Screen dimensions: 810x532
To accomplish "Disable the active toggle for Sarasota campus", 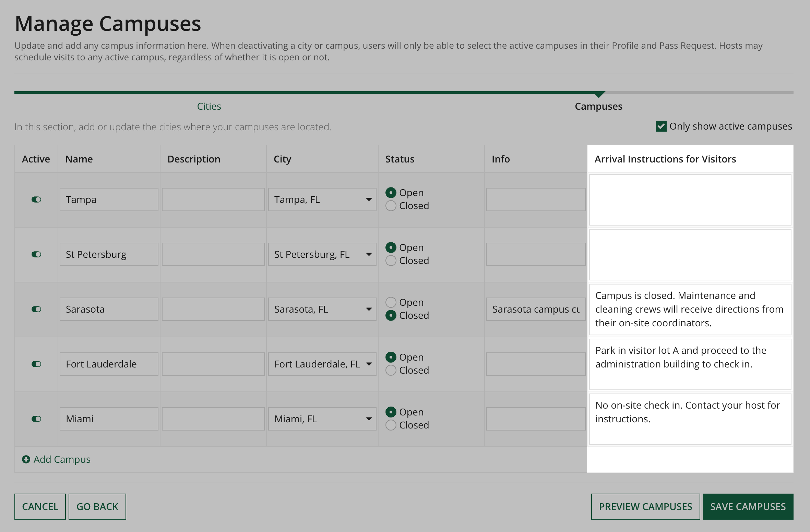I will (36, 309).
